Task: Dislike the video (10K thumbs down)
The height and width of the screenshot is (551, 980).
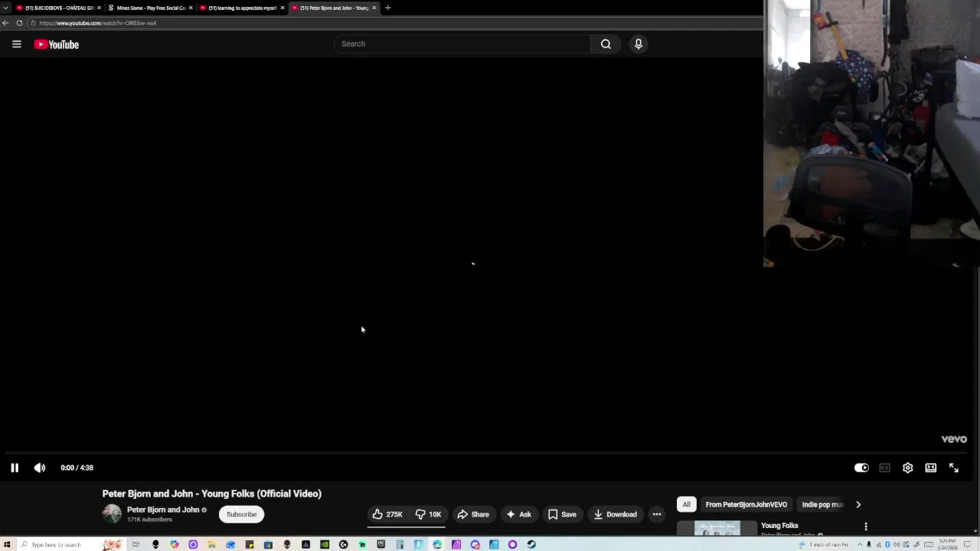Action: click(428, 514)
